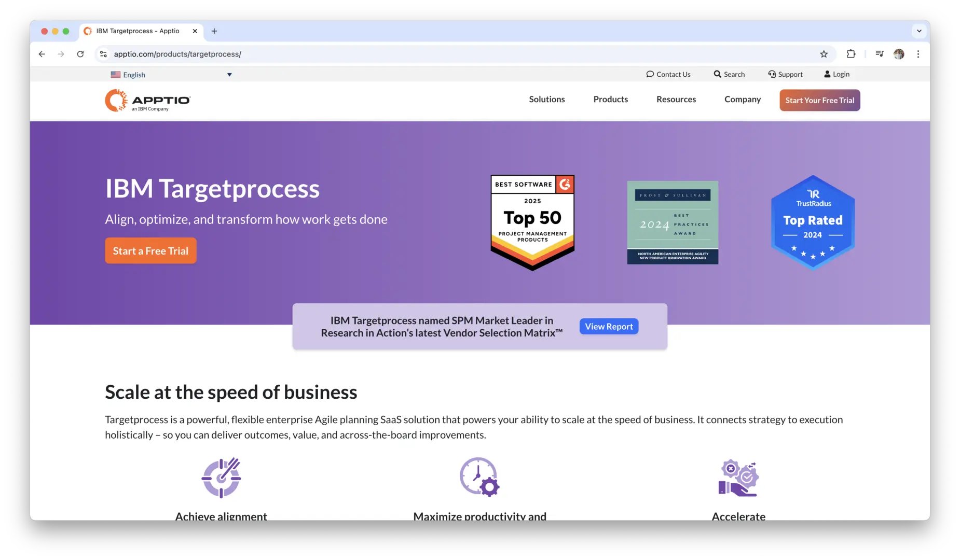Click the Start a Free Trial button
This screenshot has height=560, width=960.
150,250
